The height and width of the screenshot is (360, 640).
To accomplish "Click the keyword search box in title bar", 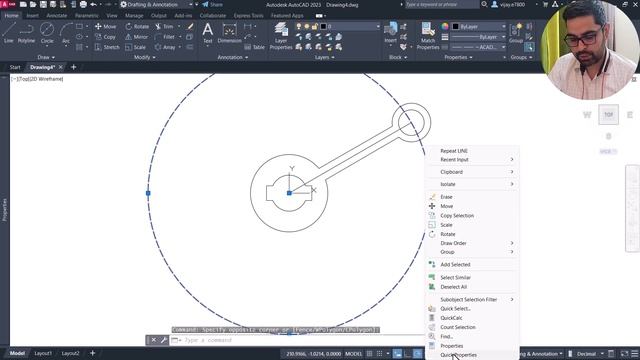I will [x=442, y=4].
